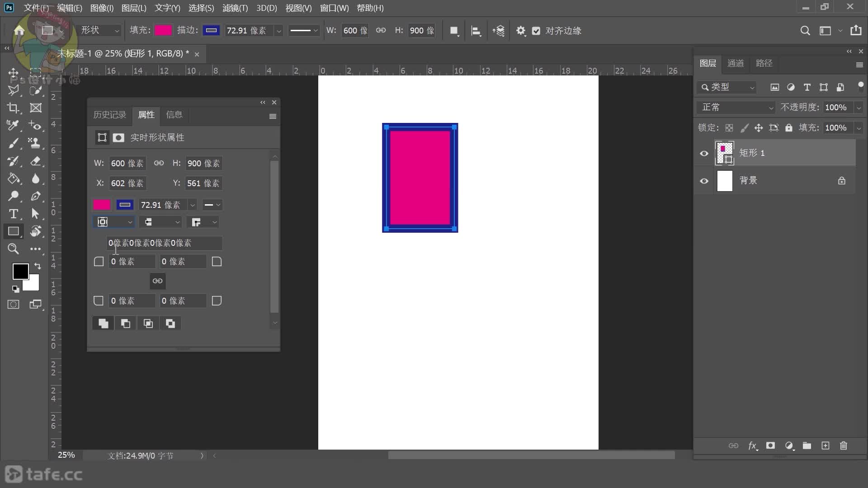Create a new layer group
This screenshot has height=488, width=868.
pos(807,446)
